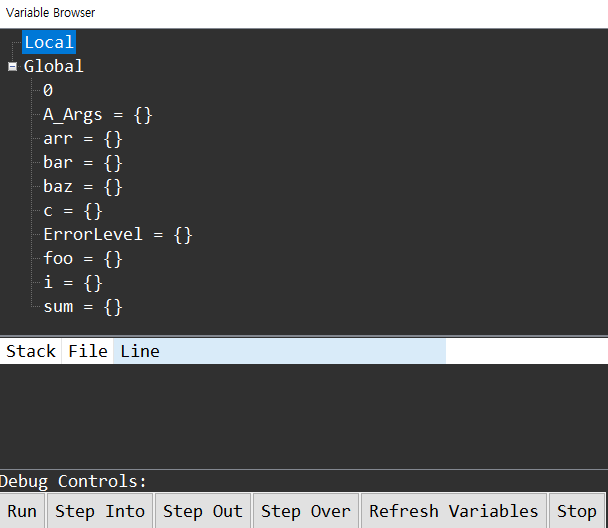This screenshot has width=608, height=528.
Task: Click the c variable entry
Action: click(73, 211)
